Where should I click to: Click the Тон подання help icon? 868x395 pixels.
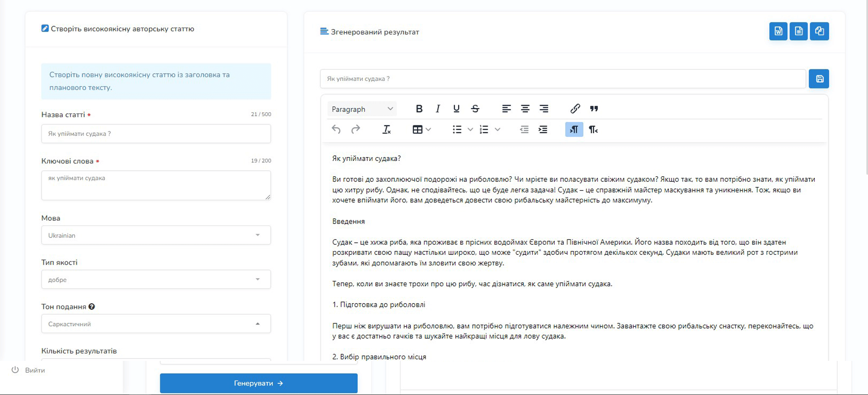click(x=92, y=306)
